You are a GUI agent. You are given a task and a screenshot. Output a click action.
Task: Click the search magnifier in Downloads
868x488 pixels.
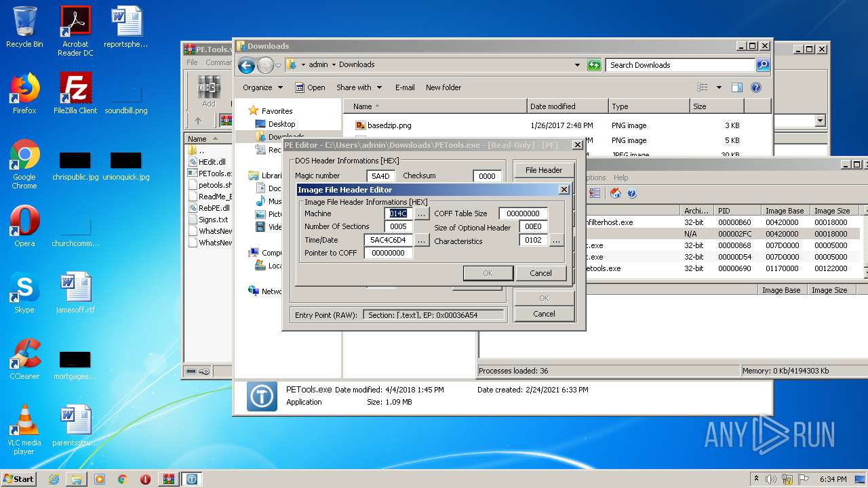[763, 65]
